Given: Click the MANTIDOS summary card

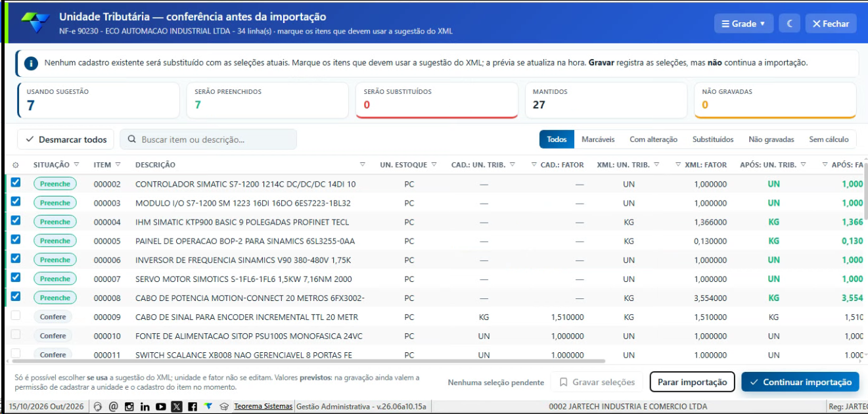Looking at the screenshot, I should 606,101.
